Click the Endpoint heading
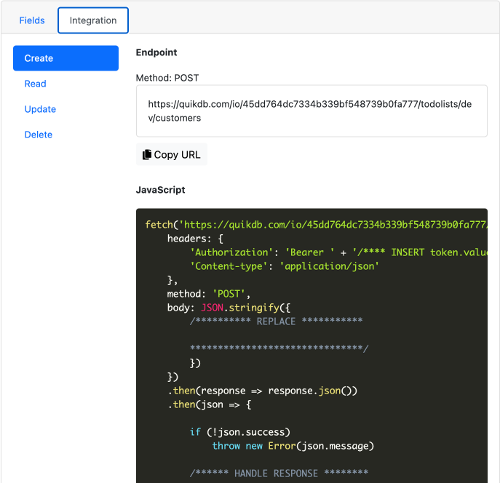Viewport: 500px width, 483px height. (x=156, y=52)
